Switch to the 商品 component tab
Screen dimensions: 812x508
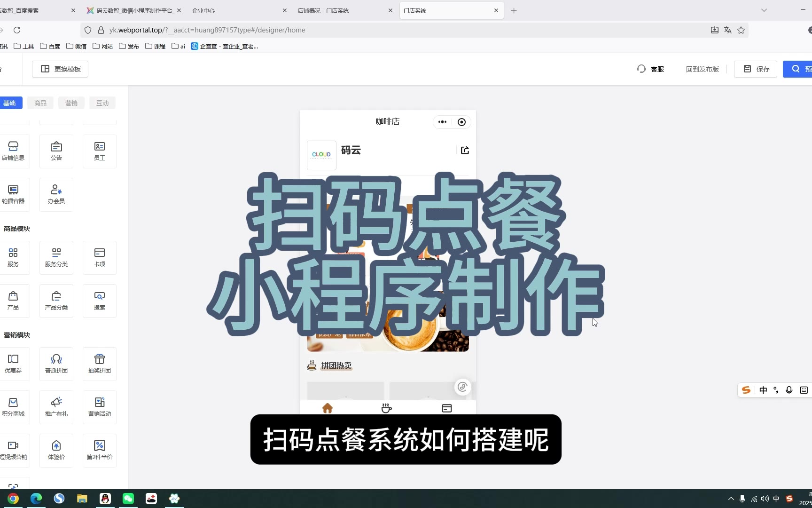(x=40, y=103)
